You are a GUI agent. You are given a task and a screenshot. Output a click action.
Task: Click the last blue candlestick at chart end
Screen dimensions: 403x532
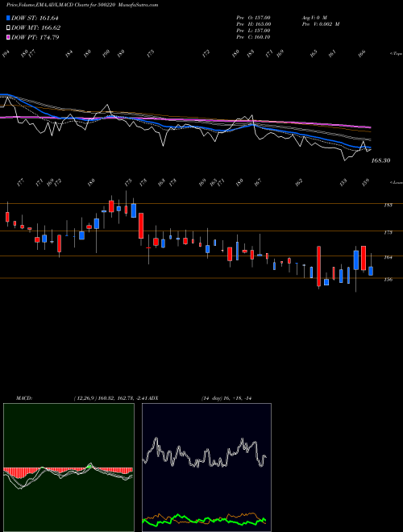(371, 271)
